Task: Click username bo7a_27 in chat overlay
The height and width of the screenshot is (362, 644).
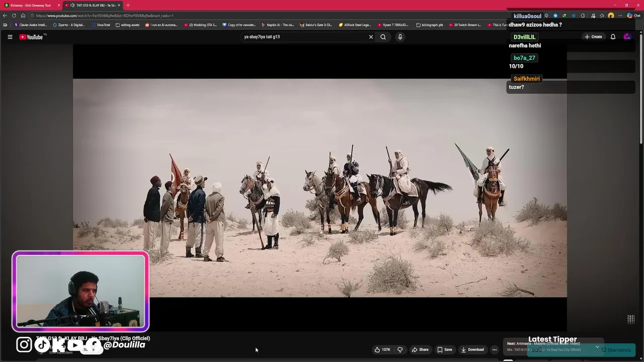Action: pyautogui.click(x=524, y=58)
